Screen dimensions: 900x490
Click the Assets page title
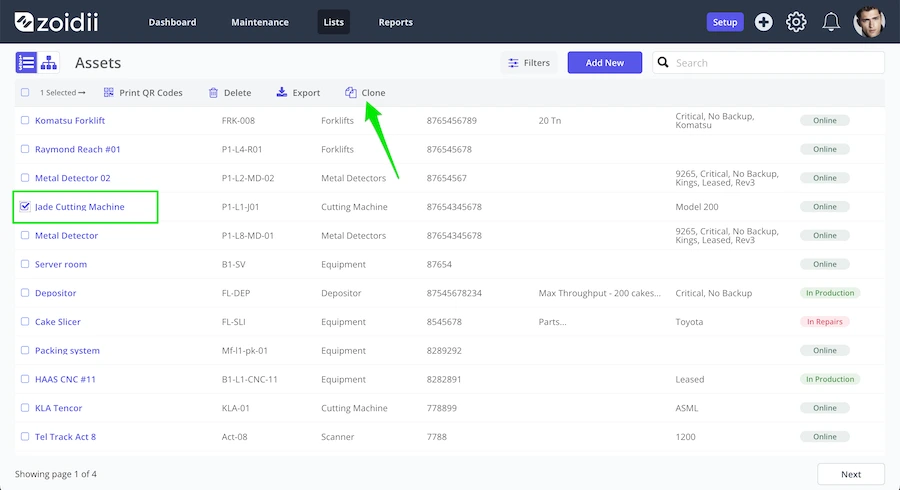tap(98, 63)
